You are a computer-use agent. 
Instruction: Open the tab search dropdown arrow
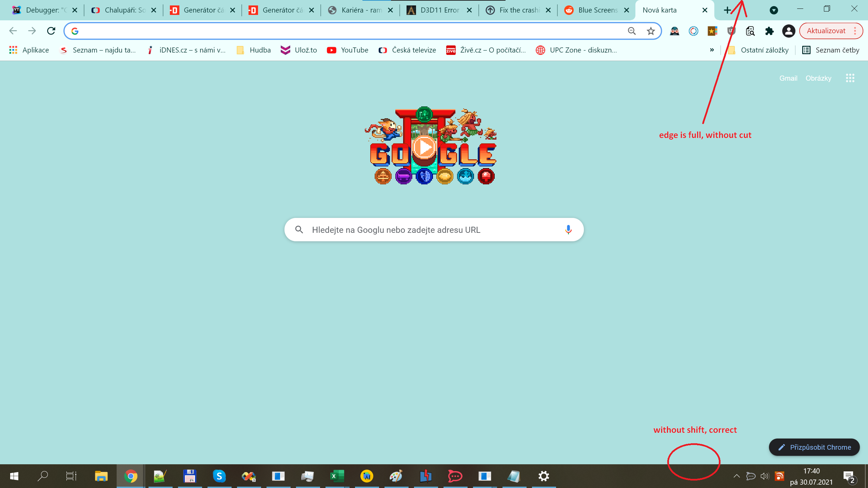coord(774,10)
